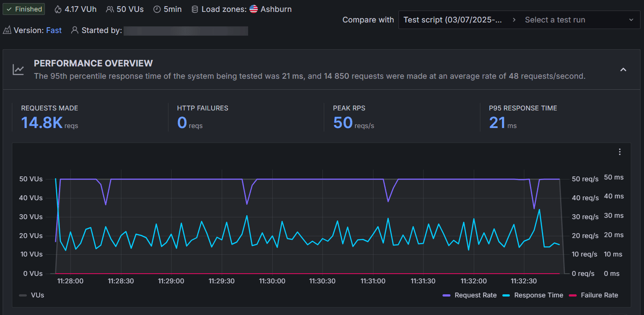Click the clock duration icon
The image size is (644, 315).
pyautogui.click(x=157, y=9)
